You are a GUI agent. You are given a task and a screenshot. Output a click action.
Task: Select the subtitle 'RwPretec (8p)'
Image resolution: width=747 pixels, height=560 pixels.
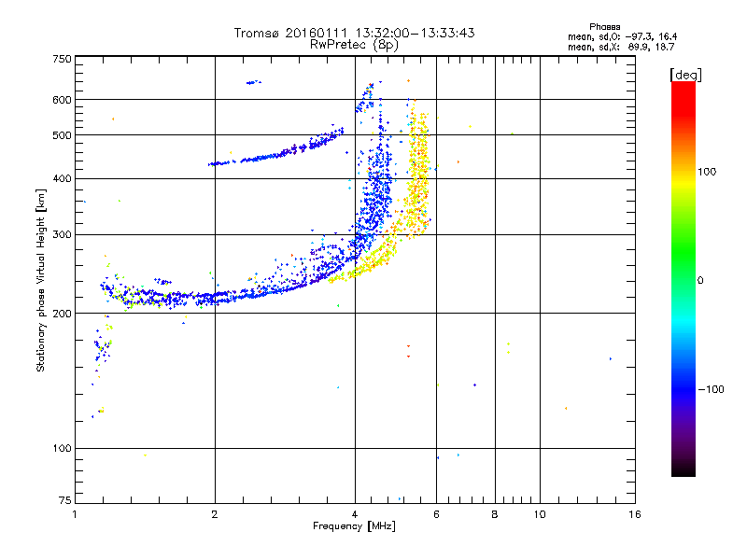[354, 45]
